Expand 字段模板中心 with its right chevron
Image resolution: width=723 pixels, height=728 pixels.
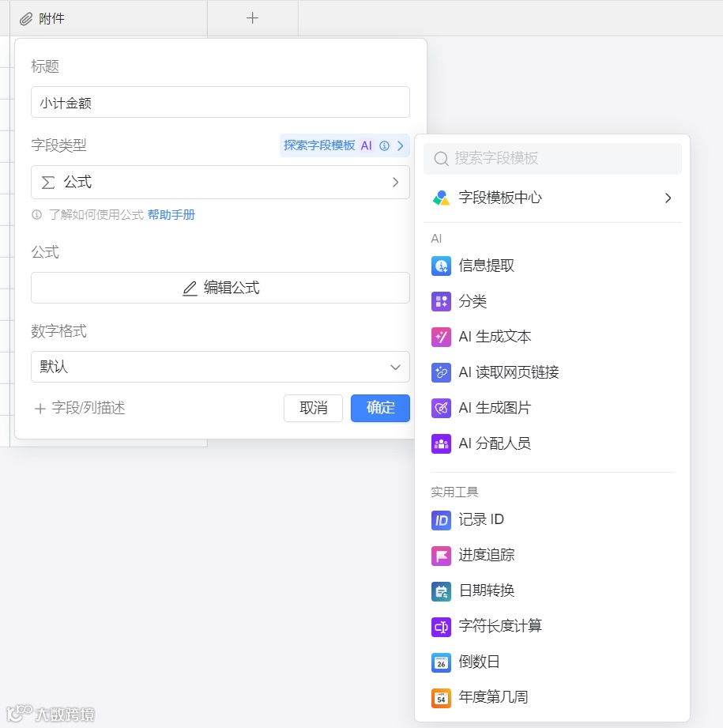668,198
